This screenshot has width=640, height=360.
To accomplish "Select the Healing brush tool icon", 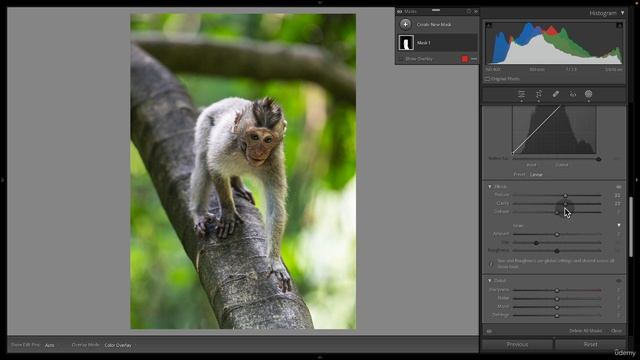I will [x=556, y=94].
